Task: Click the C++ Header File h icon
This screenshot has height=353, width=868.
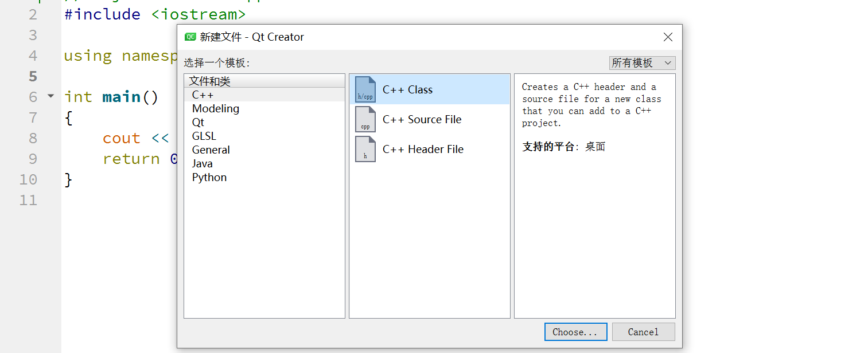Action: 365,149
